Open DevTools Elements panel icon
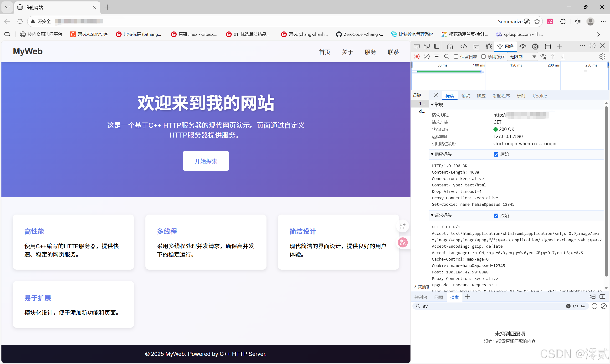Image resolution: width=610 pixels, height=364 pixels. click(x=464, y=46)
